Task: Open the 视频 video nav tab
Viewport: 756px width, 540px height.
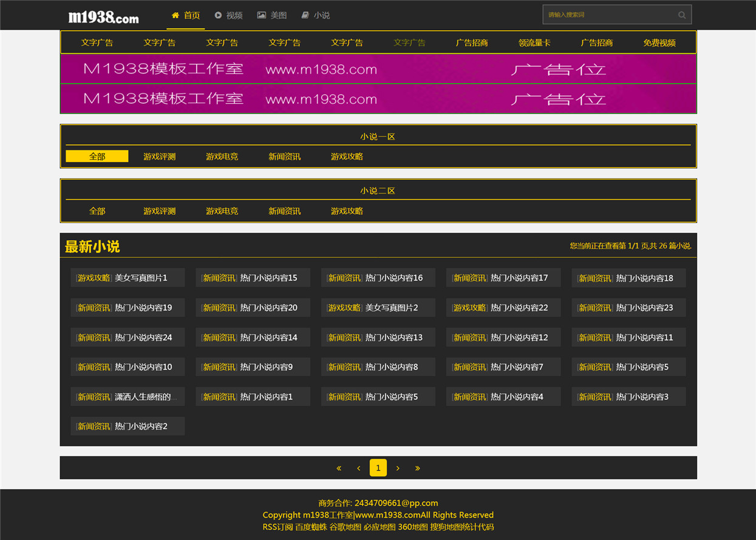Action: pos(228,15)
